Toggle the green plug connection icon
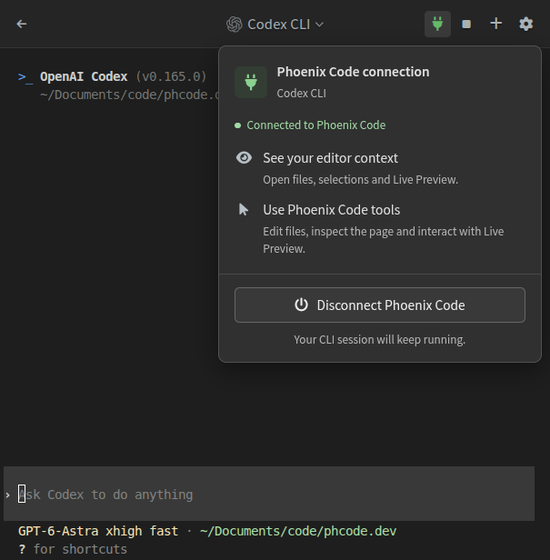Viewport: 550px width, 560px height. point(438,24)
